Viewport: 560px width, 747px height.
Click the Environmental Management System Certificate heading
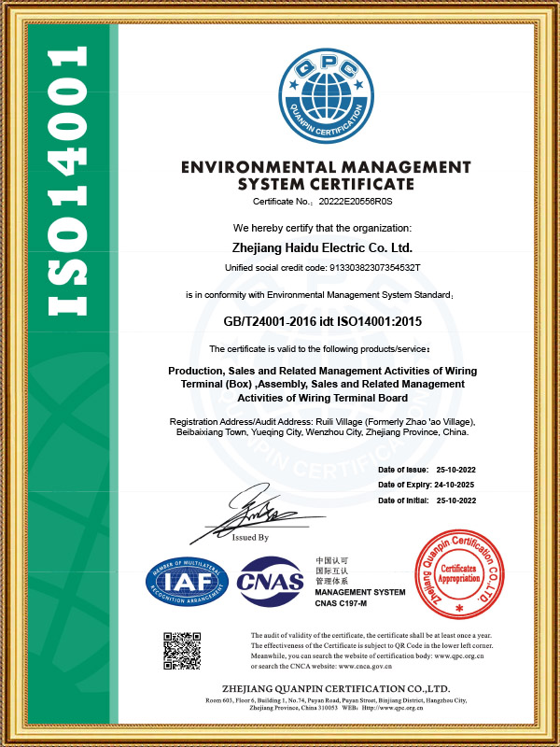pos(326,176)
